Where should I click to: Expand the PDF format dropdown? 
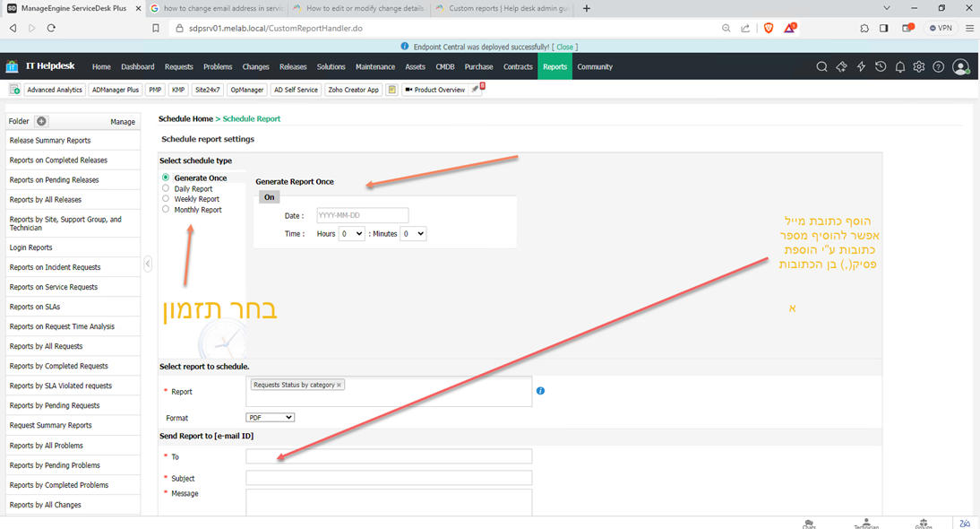click(270, 418)
